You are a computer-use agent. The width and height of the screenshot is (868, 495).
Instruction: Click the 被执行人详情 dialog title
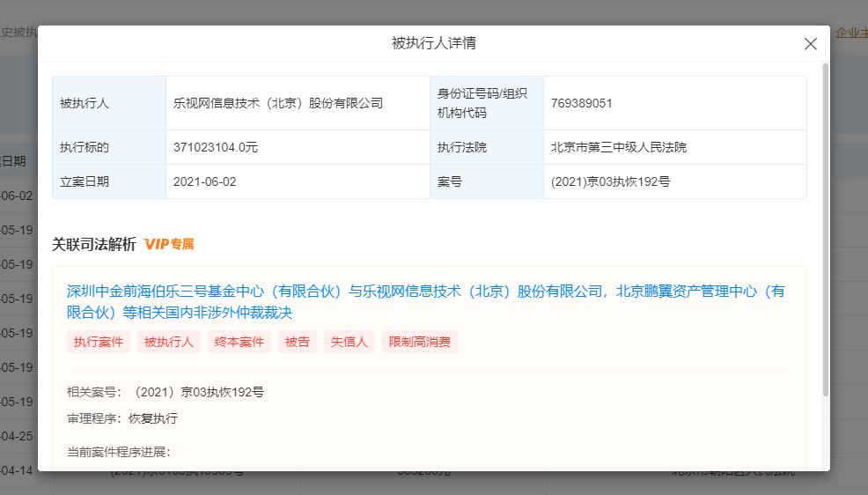tap(434, 43)
